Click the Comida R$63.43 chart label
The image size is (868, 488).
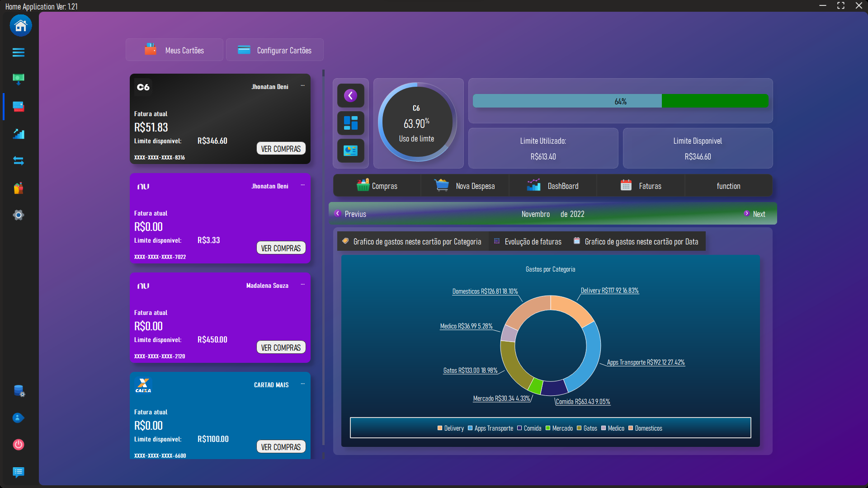pos(583,402)
